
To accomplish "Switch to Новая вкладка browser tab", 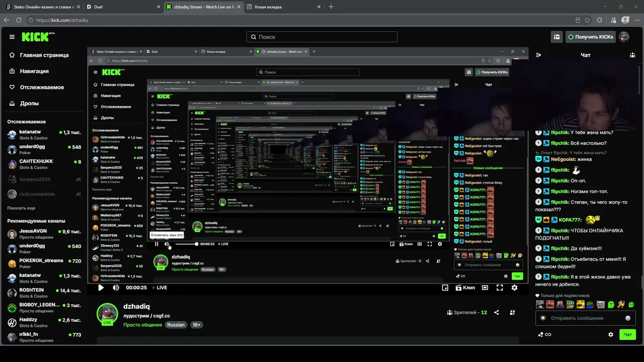I will 284,7.
